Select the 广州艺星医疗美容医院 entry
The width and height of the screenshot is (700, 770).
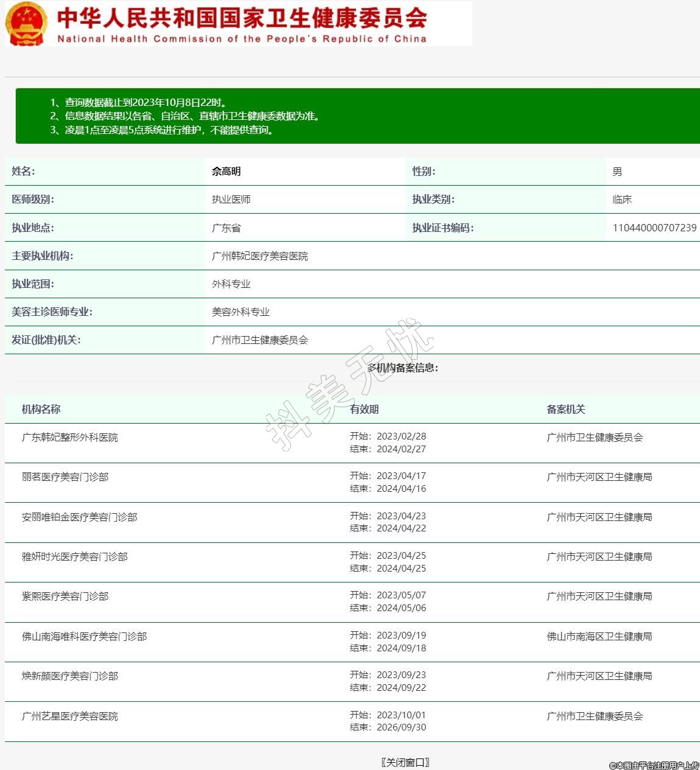click(70, 716)
